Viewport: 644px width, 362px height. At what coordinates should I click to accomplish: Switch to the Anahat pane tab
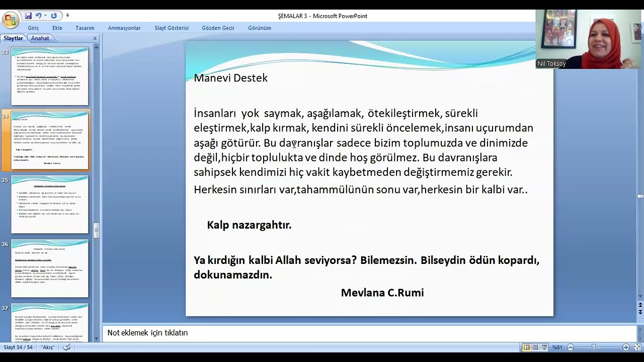coord(40,38)
